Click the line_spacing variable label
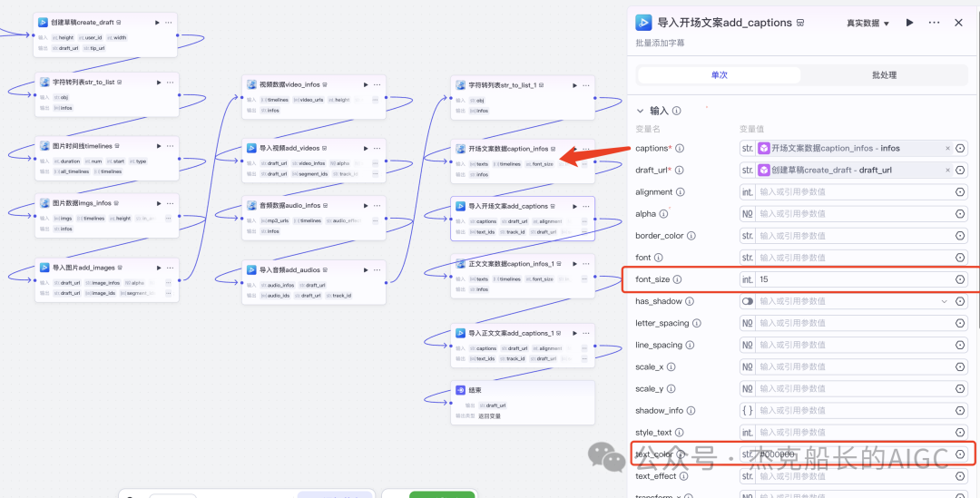 [659, 346]
